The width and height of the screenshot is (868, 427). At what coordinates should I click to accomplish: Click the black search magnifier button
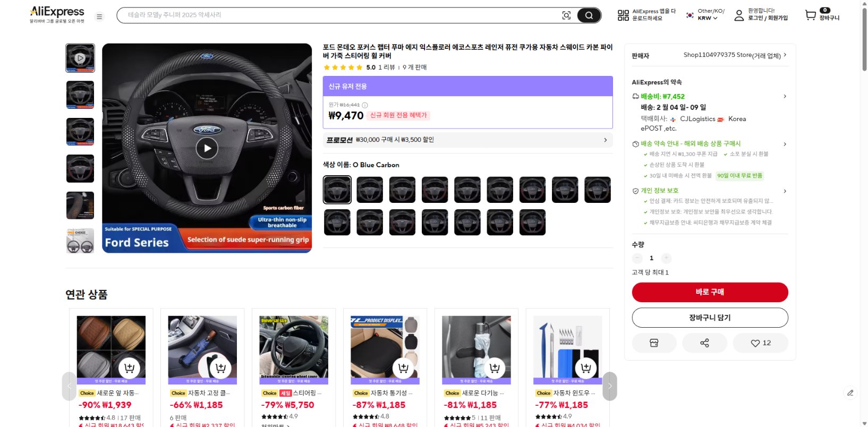pos(589,15)
